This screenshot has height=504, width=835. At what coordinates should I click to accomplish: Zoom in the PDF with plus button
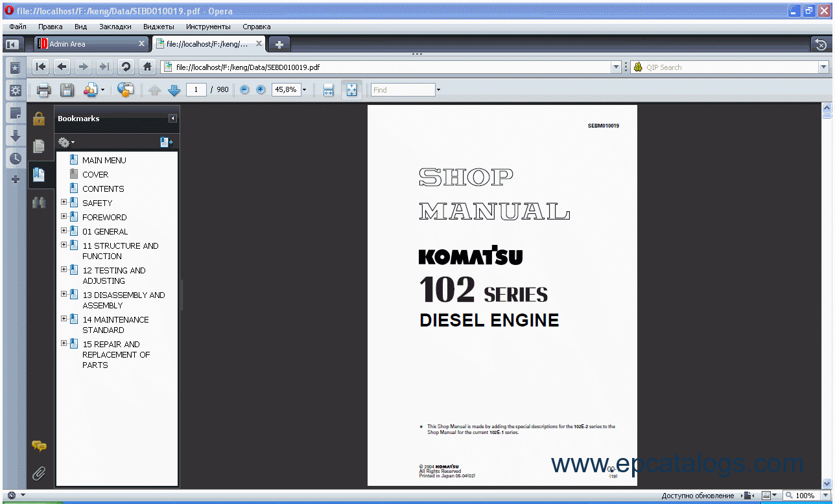click(261, 89)
